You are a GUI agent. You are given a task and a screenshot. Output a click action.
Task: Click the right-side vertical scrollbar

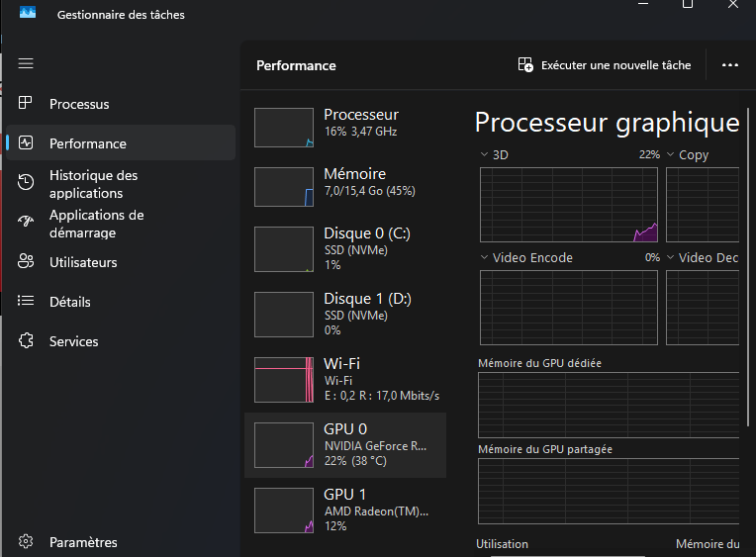click(751, 267)
